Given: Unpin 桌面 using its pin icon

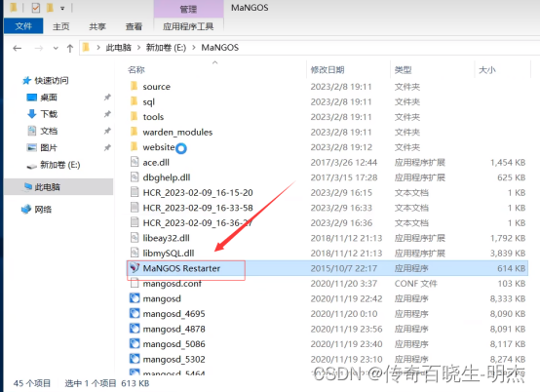Looking at the screenshot, I should (x=107, y=98).
